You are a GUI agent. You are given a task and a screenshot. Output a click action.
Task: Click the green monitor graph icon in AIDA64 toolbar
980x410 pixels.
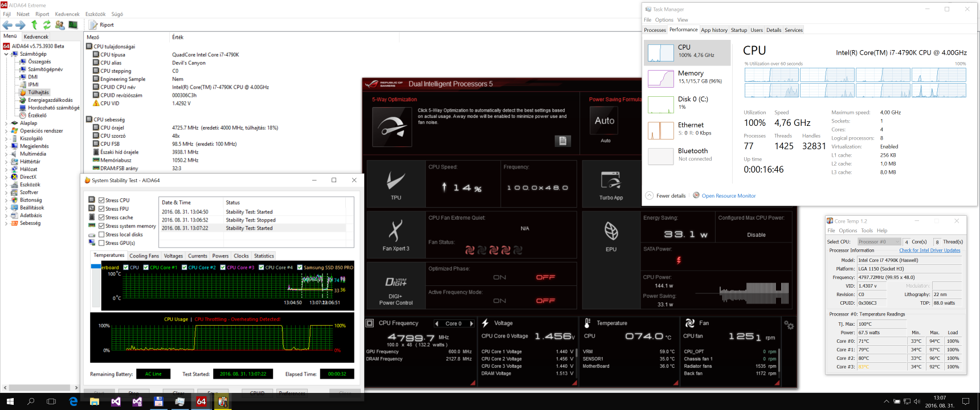73,24
